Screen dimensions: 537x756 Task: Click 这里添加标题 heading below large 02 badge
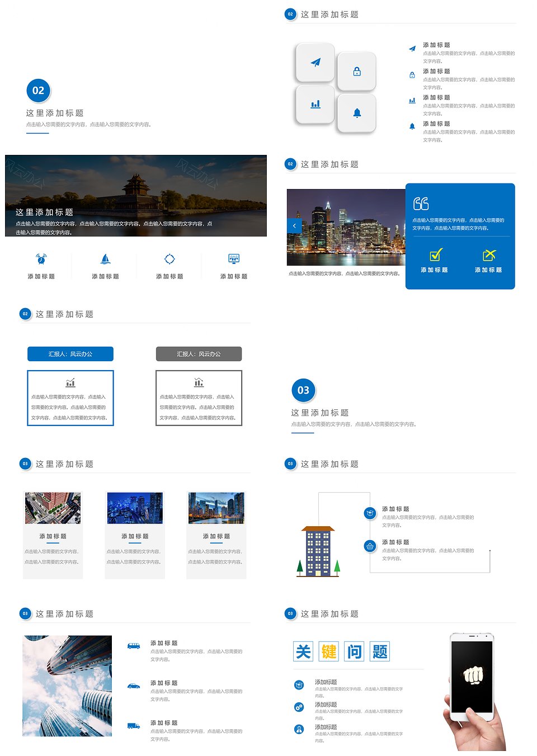point(55,112)
